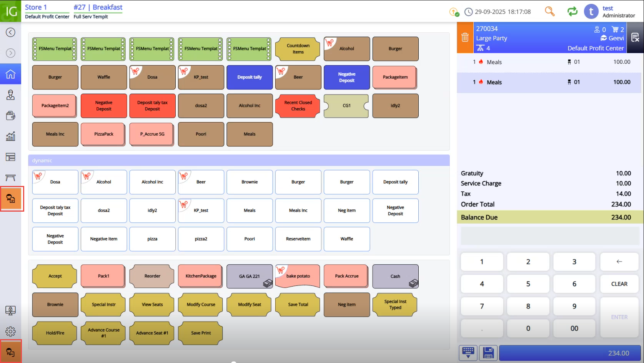Select the blue Deposit tally button
Image resolution: width=644 pixels, height=363 pixels.
coord(250,77)
